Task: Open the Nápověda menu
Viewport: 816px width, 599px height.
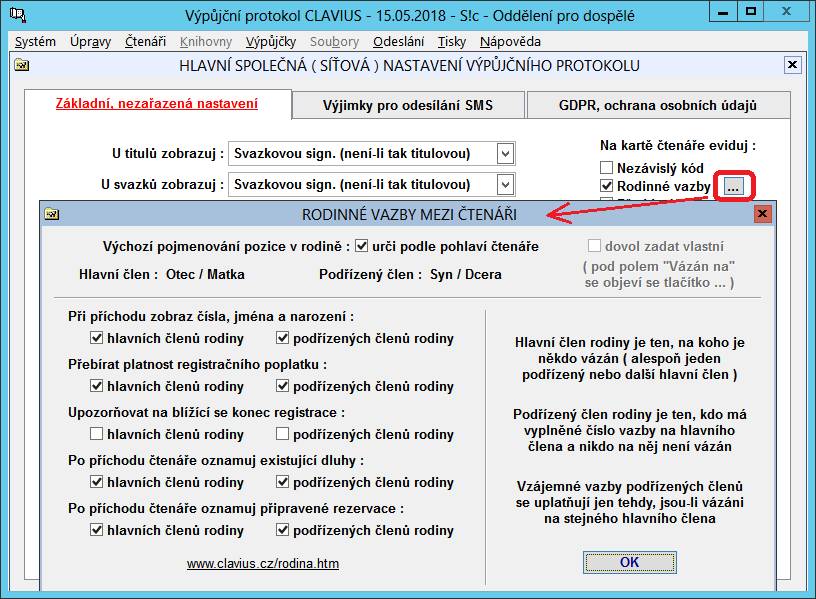Action: pos(510,42)
